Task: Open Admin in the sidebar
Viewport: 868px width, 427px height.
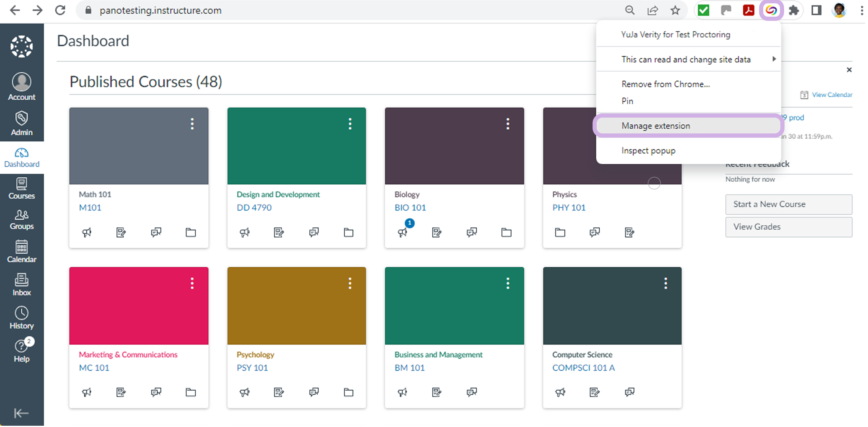Action: pyautogui.click(x=22, y=123)
